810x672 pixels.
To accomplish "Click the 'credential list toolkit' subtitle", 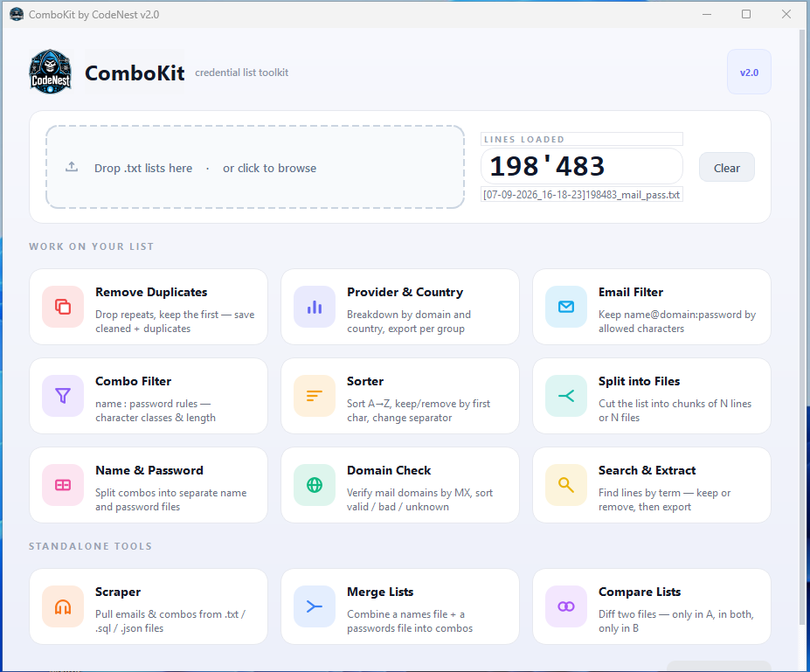I will (242, 73).
